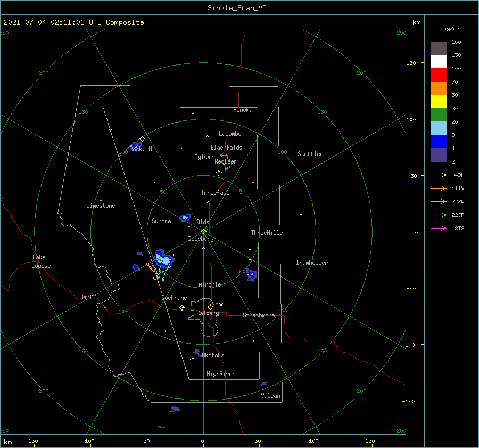Click the white plus marker east of ThreeHills
Viewport: 479px width, 448px height.
(301, 214)
